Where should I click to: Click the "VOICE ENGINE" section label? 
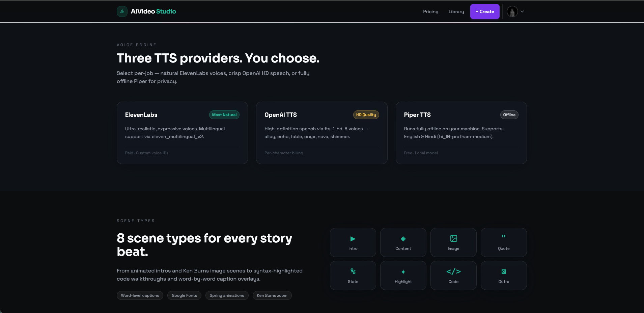(137, 45)
